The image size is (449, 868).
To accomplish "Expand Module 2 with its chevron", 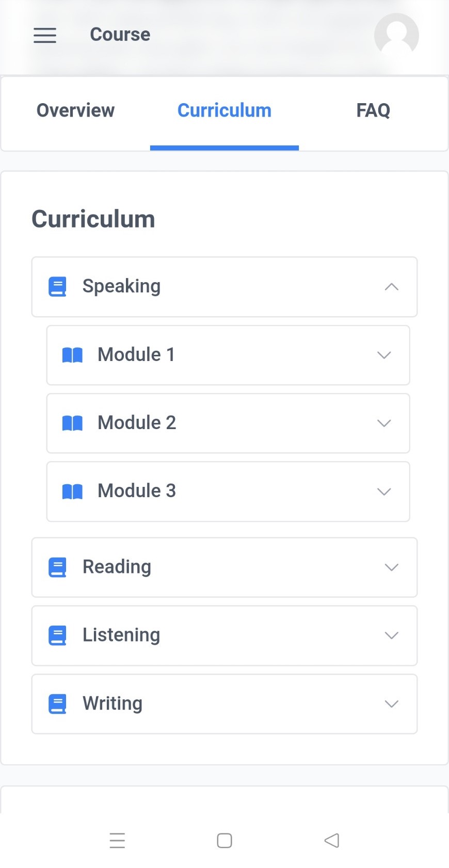I will [x=384, y=423].
